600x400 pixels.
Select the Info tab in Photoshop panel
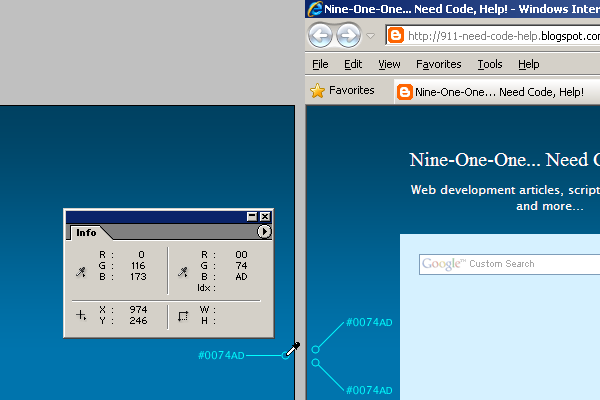pyautogui.click(x=86, y=232)
